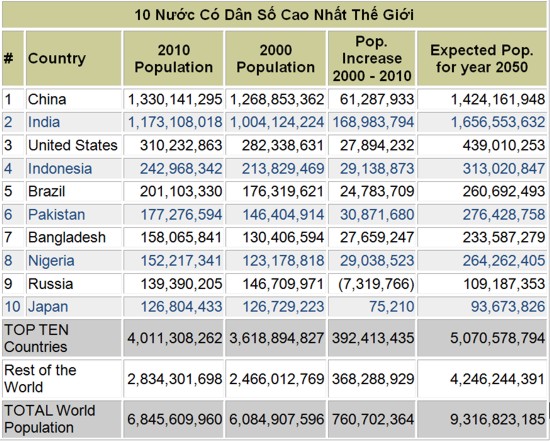Select the Country column header

pos(56,59)
